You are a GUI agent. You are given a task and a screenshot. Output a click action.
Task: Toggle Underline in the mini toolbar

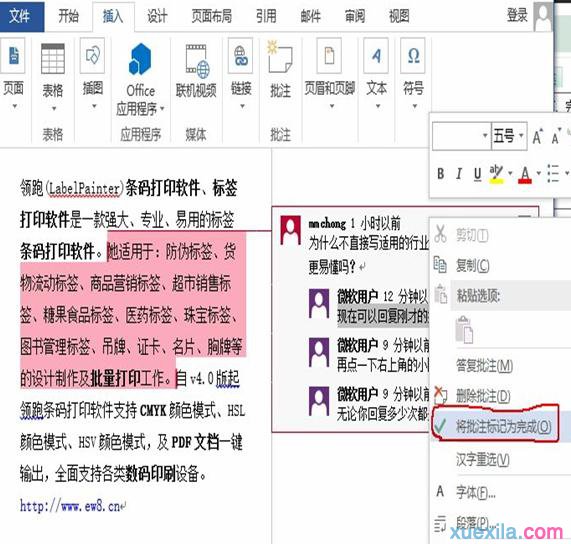point(478,174)
